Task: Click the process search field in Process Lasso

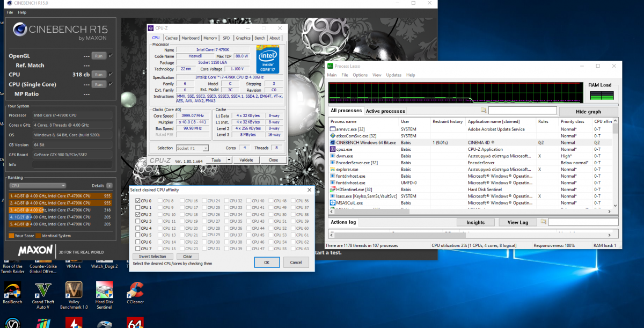Action: 522,111
